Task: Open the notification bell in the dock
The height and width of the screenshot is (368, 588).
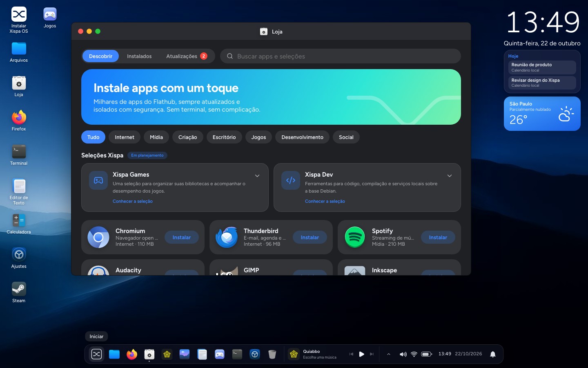Action: (493, 354)
